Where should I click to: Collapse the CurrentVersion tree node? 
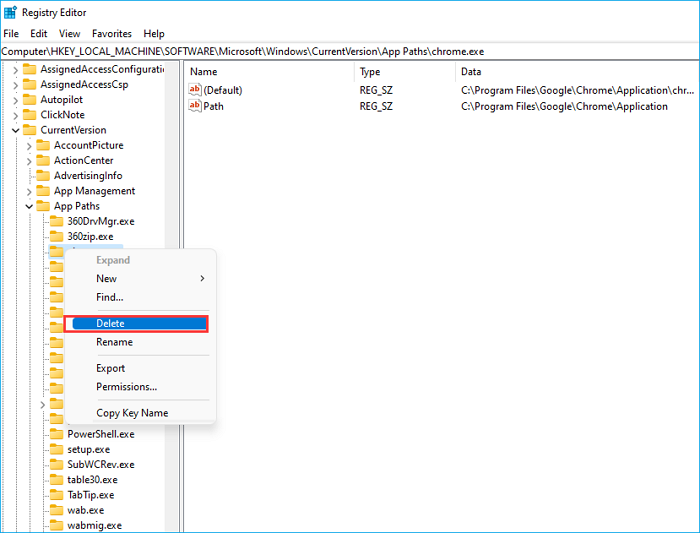(x=16, y=130)
